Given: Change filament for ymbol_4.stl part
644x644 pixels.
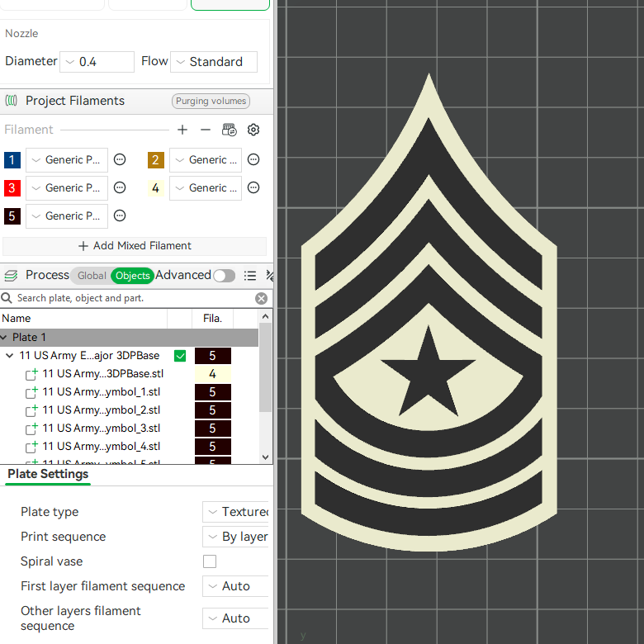Looking at the screenshot, I should coord(213,447).
